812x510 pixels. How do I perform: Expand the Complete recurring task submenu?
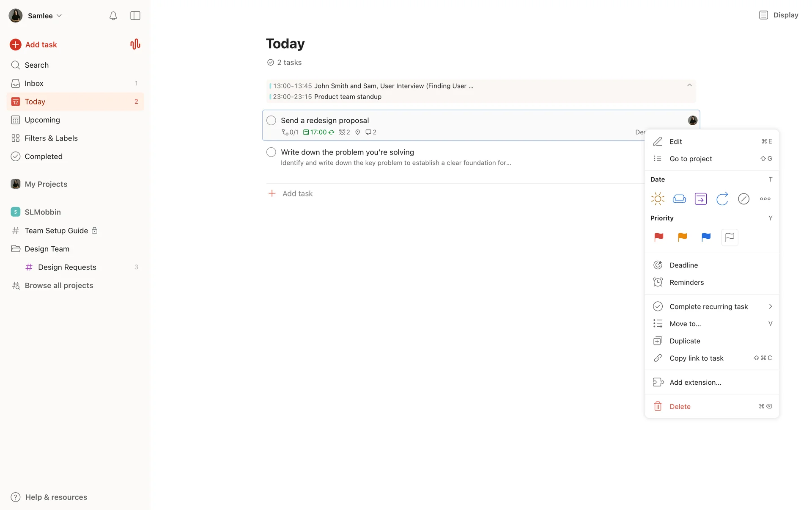tap(770, 306)
